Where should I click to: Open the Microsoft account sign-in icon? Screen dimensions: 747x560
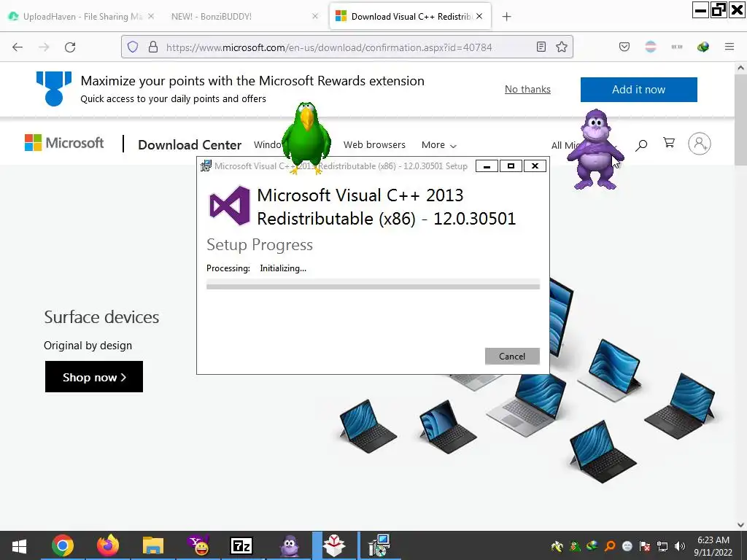point(700,144)
